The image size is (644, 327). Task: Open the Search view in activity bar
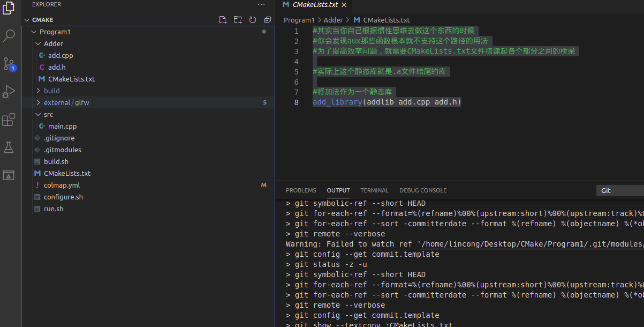(9, 36)
